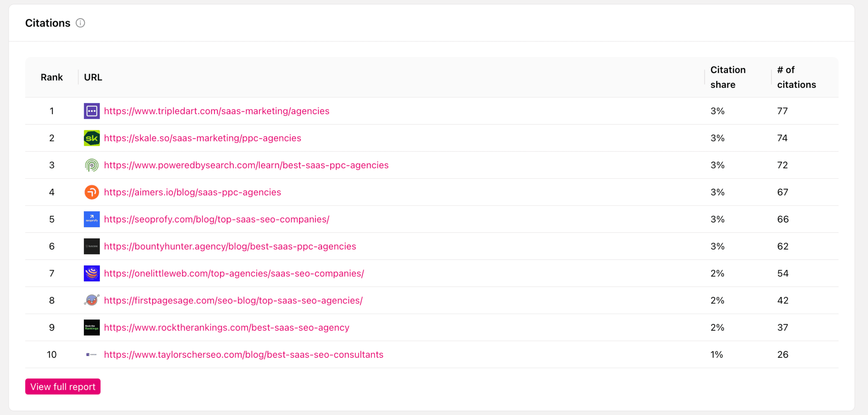868x415 pixels.
Task: Click the Citations info icon
Action: tap(80, 23)
